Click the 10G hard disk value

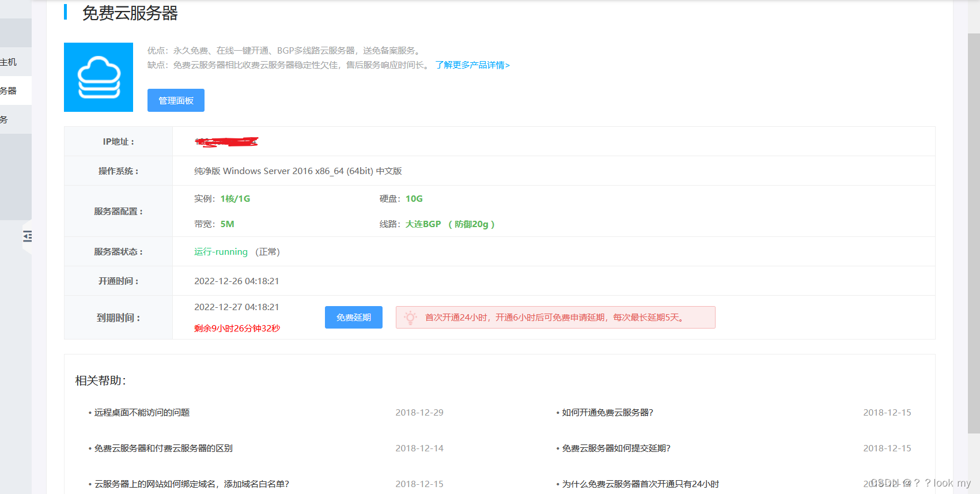[414, 199]
